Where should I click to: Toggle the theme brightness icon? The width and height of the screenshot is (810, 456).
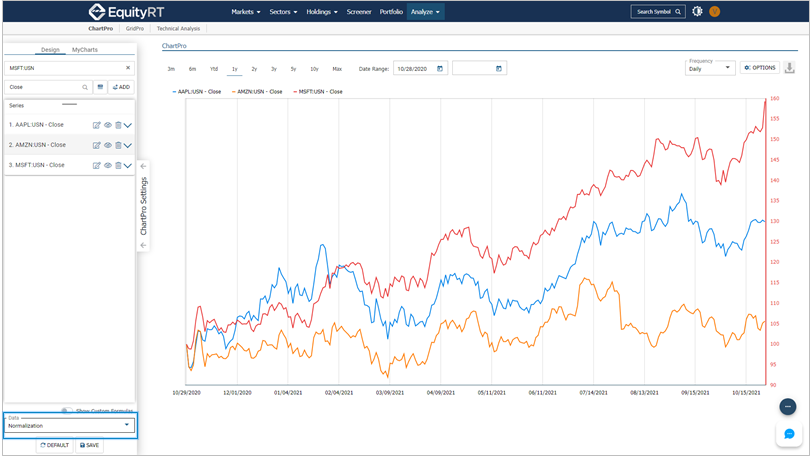(697, 11)
